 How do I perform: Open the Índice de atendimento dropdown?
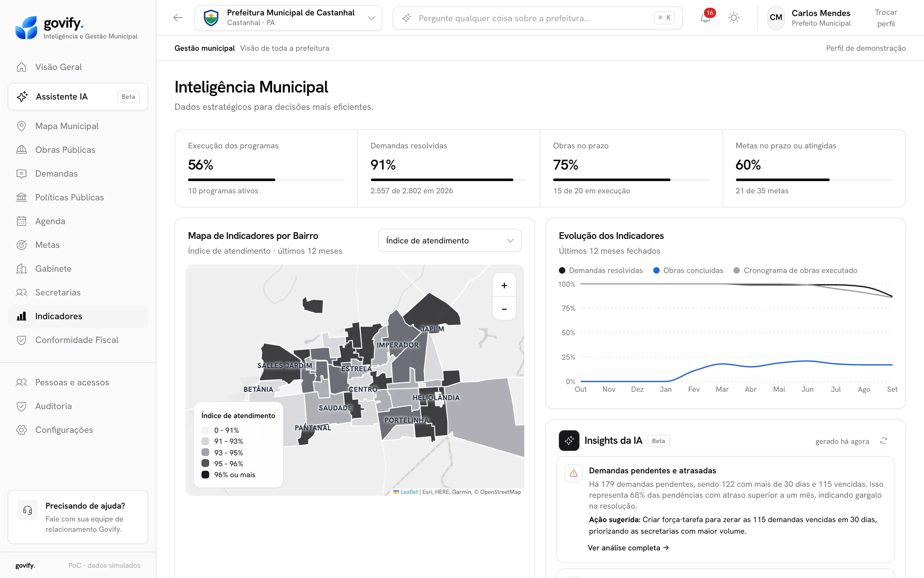point(449,241)
